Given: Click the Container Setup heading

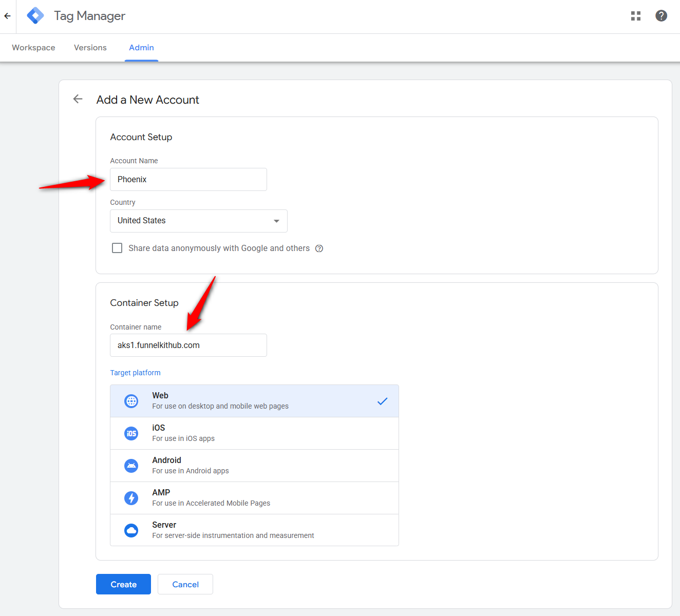Looking at the screenshot, I should click(x=144, y=303).
